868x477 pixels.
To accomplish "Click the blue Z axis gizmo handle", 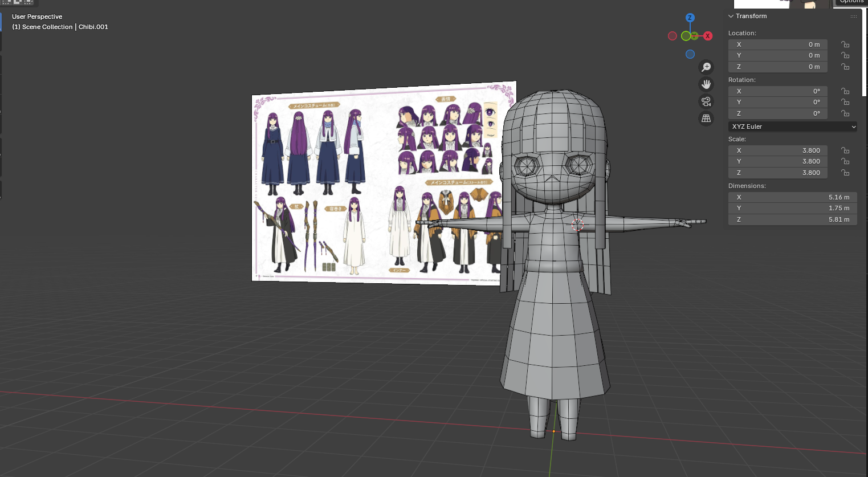I will tap(690, 18).
